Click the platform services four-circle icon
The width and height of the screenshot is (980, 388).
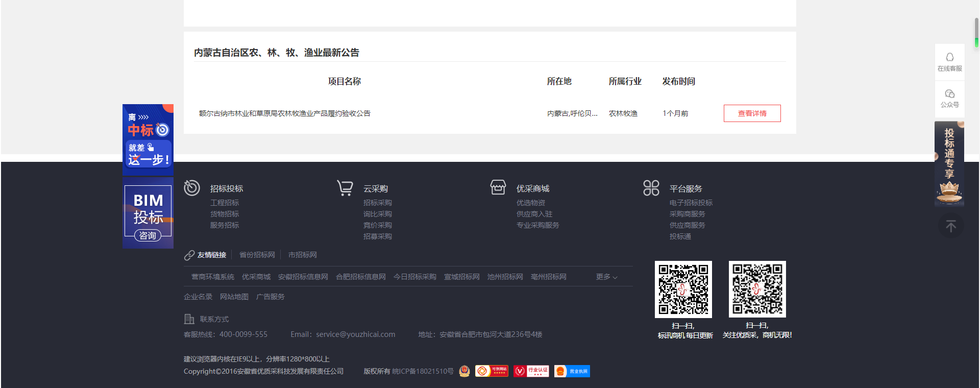point(651,188)
